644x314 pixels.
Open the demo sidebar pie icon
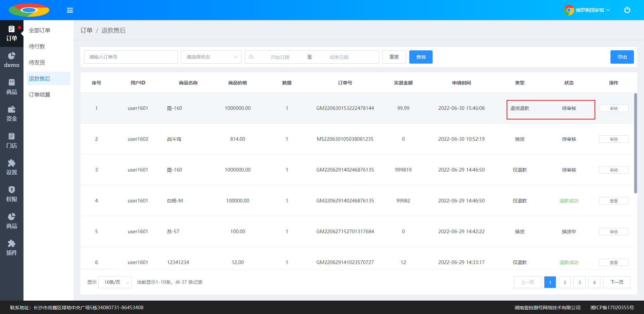(12, 60)
